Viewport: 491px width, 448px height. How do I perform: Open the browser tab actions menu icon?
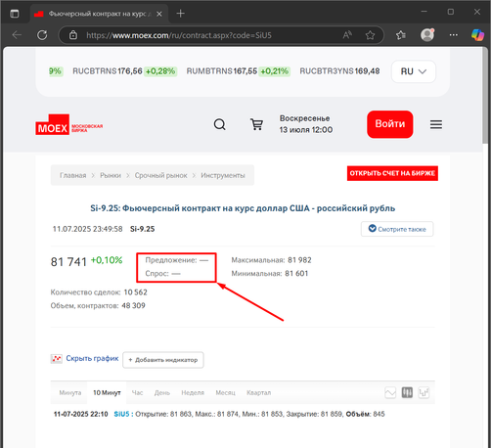pyautogui.click(x=15, y=14)
